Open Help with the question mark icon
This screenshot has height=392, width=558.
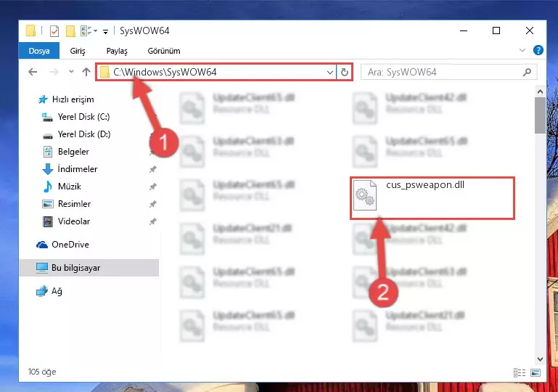(538, 50)
